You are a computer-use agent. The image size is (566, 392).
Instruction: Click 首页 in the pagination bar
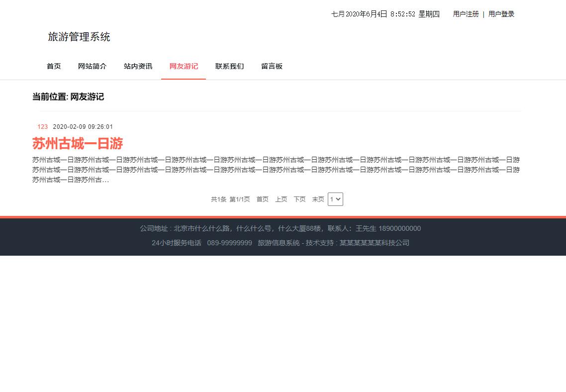click(262, 199)
